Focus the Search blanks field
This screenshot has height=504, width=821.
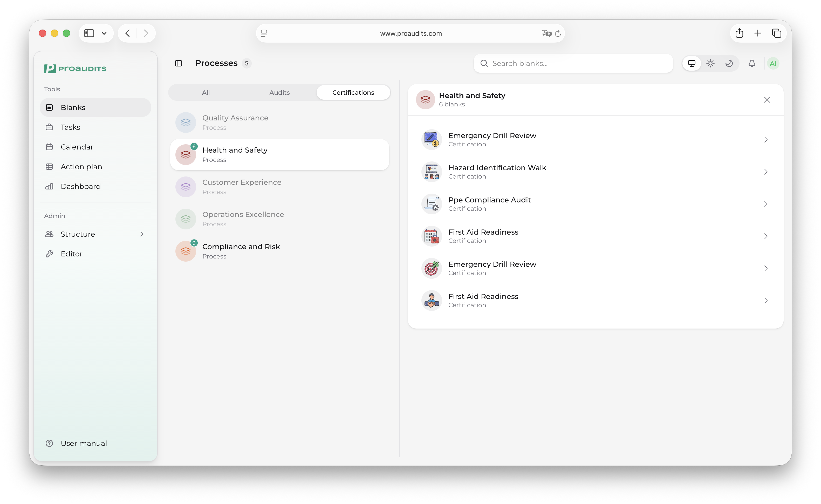[573, 63]
